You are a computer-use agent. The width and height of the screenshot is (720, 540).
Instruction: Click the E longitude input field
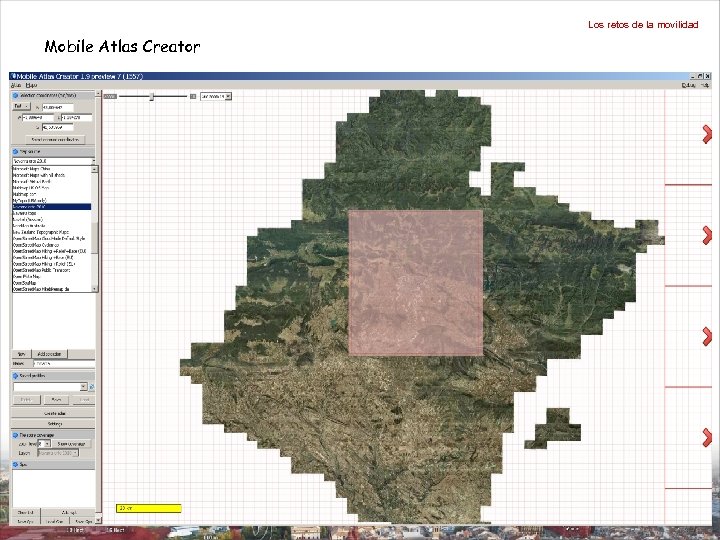click(x=76, y=118)
